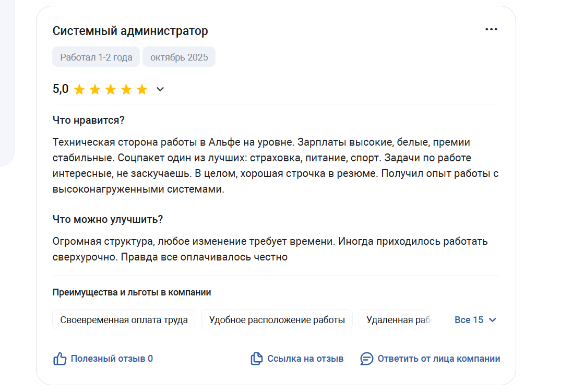Screen dimensions: 584x392
Task: Click the "Ссылка на отзыв" link text
Action: point(305,359)
